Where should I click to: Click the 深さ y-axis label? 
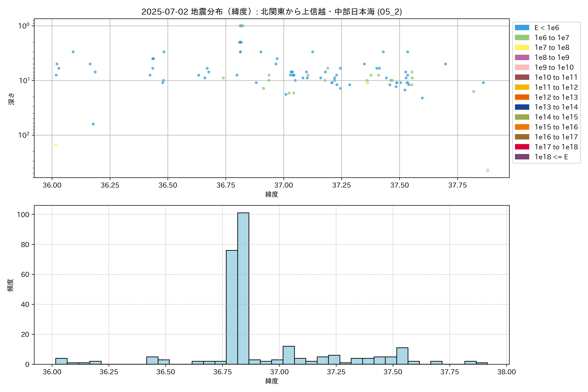click(x=11, y=99)
